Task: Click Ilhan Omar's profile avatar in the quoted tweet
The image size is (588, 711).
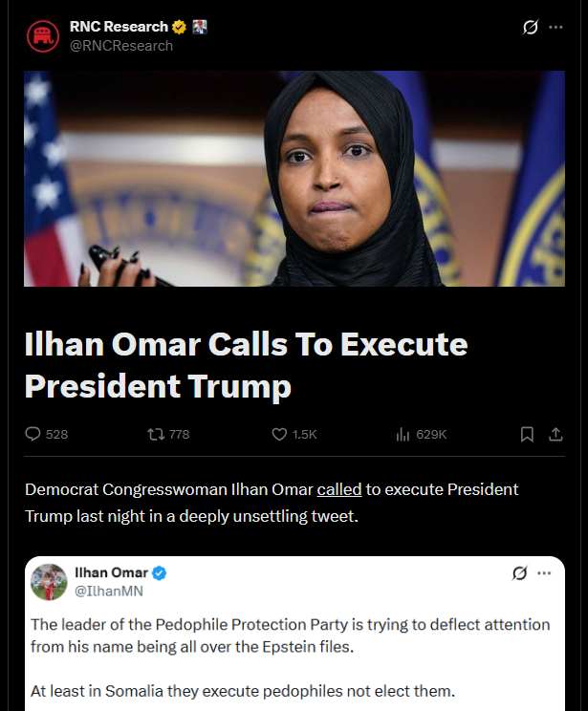Action: point(49,582)
